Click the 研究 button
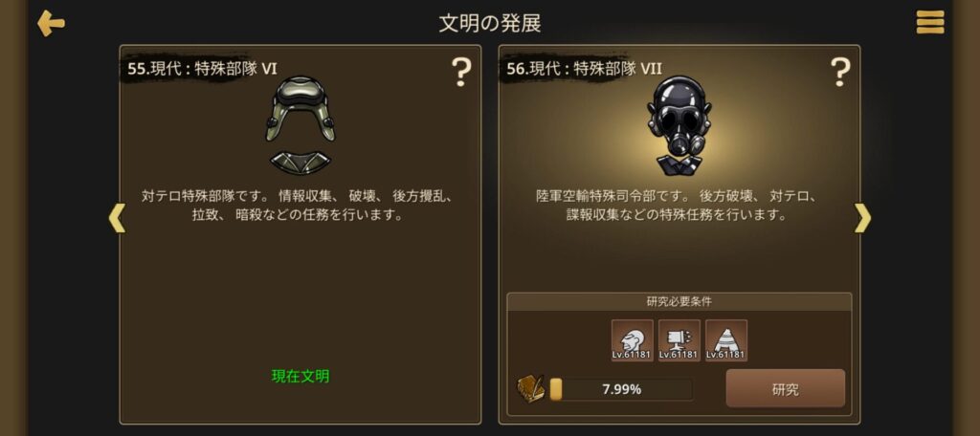980x436 pixels. pos(785,388)
